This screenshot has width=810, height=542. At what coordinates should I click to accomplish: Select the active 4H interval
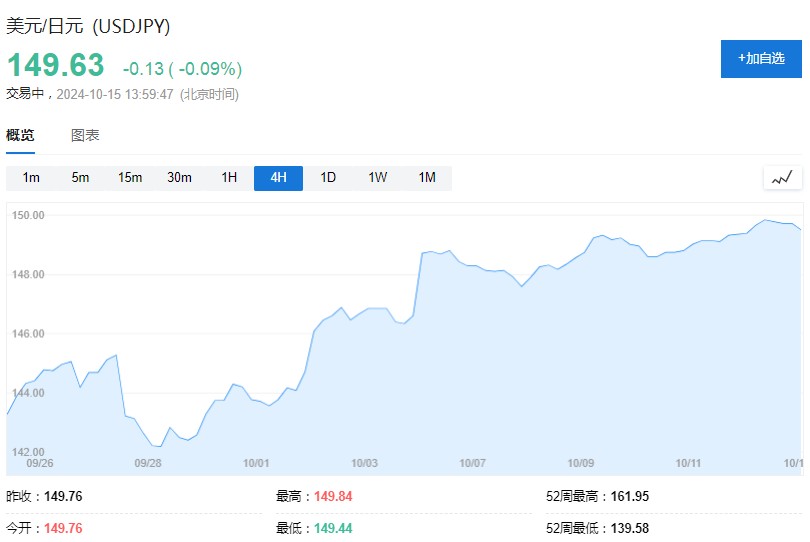tap(278, 178)
